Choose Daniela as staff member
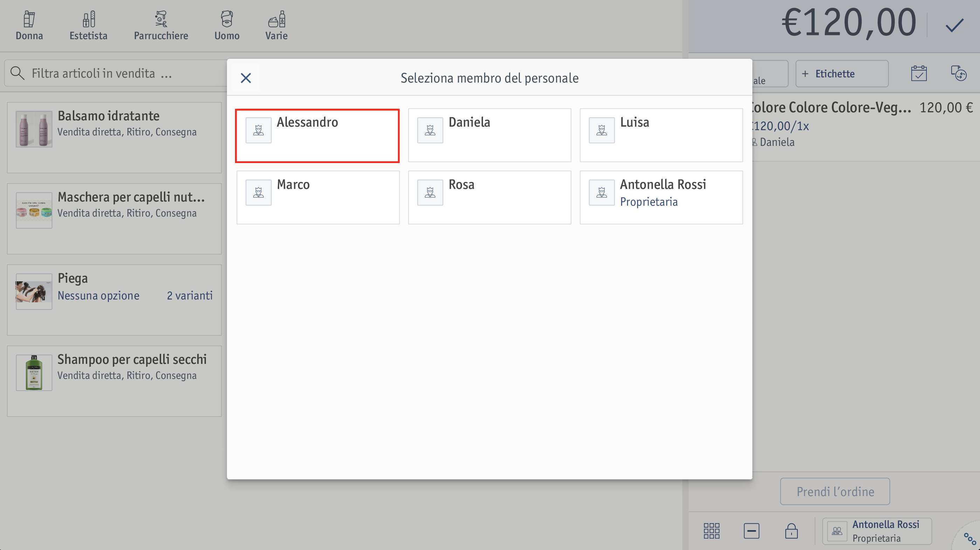This screenshot has width=980, height=550. (x=489, y=135)
